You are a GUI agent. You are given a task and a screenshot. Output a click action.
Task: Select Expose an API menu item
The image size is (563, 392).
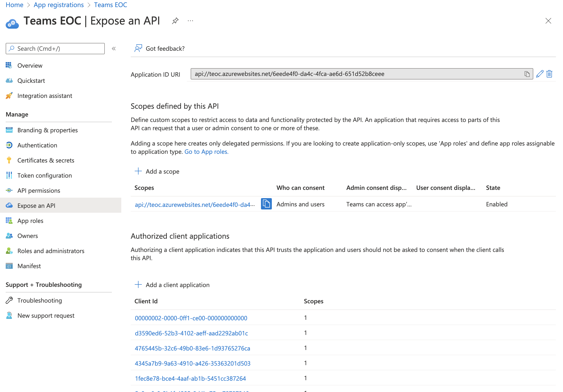pyautogui.click(x=61, y=205)
